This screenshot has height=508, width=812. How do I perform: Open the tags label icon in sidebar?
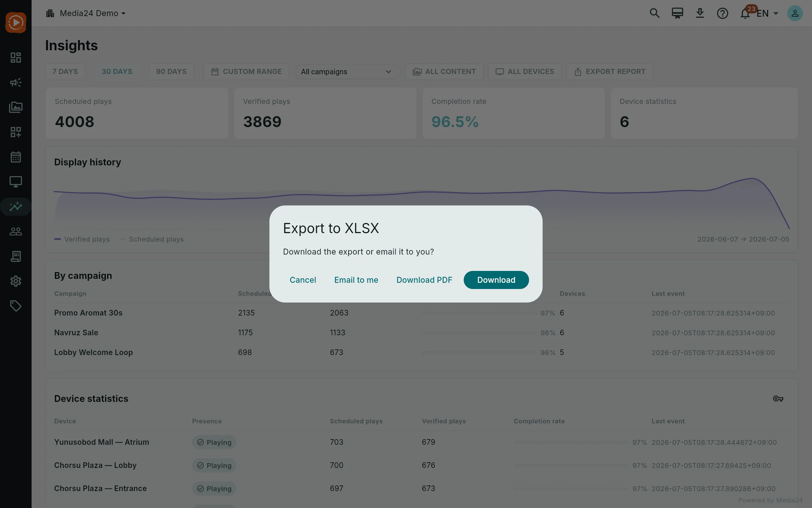[16, 306]
